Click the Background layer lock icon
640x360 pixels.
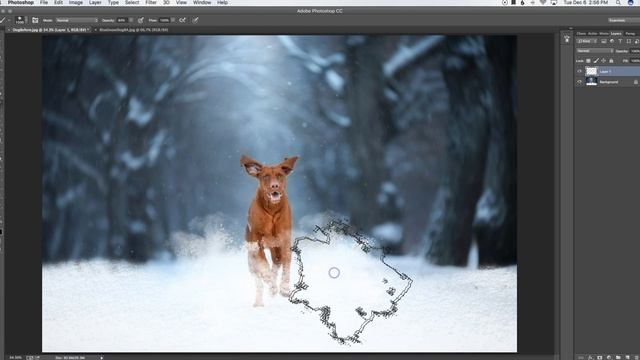[x=636, y=82]
